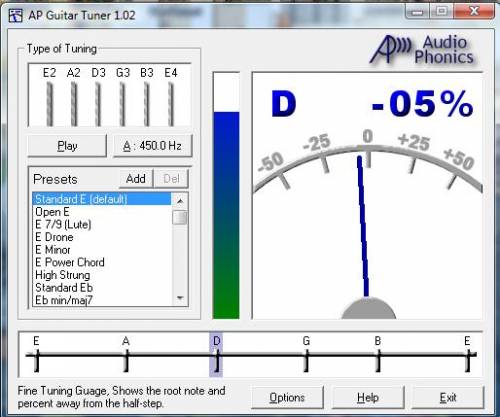Pluck the D3 string graphic
Screen dimensions: 500x417
click(98, 104)
